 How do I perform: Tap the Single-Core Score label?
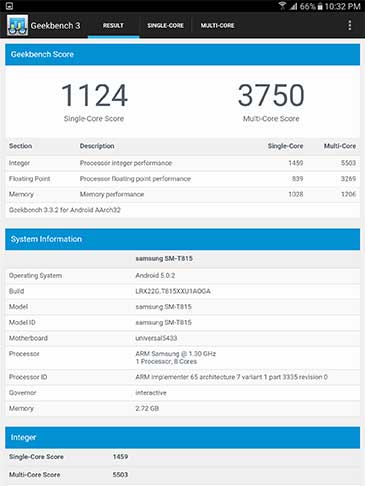click(x=94, y=119)
